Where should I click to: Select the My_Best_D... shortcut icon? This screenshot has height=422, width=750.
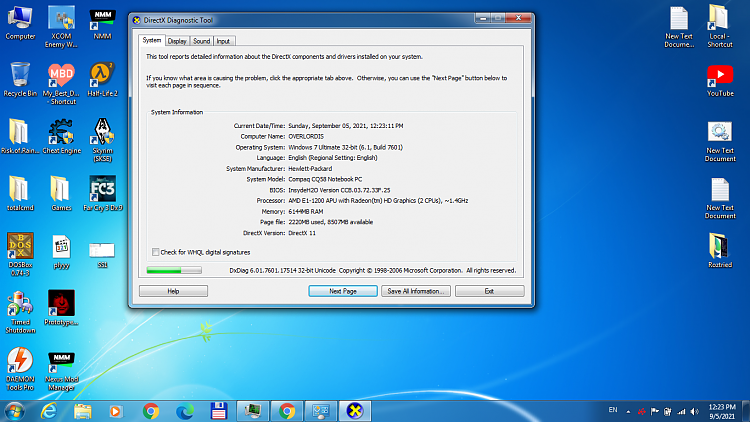pyautogui.click(x=61, y=84)
